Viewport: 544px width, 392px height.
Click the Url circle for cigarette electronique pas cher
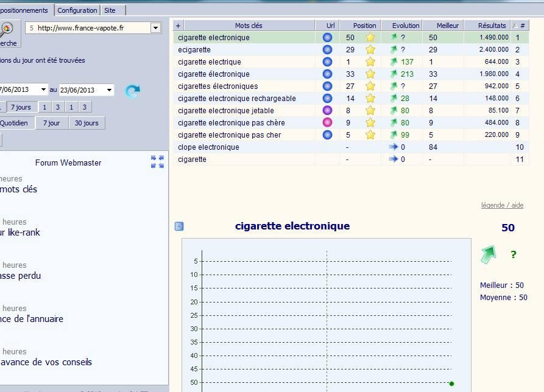coord(327,135)
